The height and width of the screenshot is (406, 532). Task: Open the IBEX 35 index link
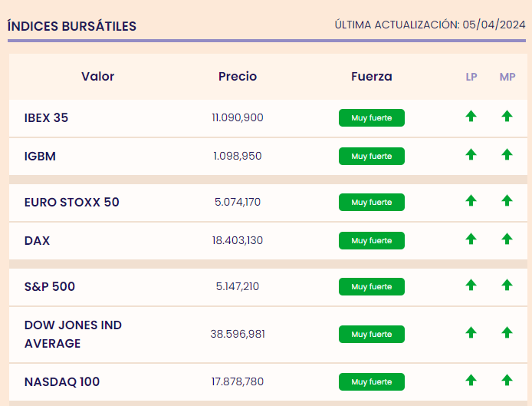click(x=46, y=118)
